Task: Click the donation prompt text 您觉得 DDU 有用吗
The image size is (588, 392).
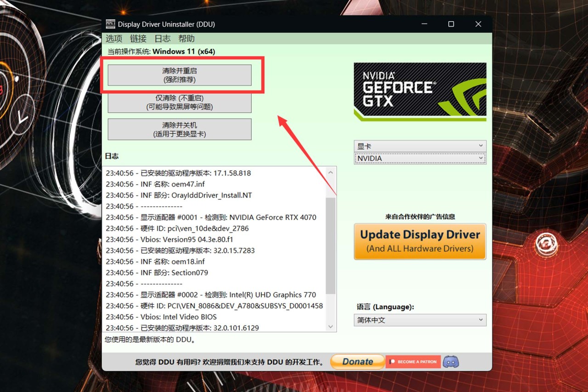Action: click(x=230, y=362)
